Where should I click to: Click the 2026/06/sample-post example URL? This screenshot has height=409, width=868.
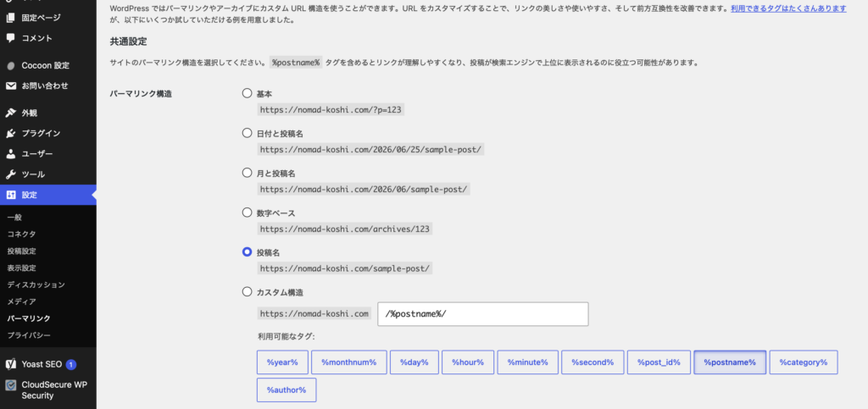(364, 189)
